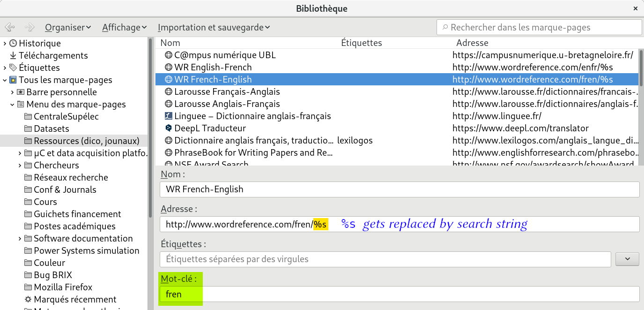Click the Linguee bookmark favicon
Image resolution: width=644 pixels, height=310 pixels.
pos(169,116)
